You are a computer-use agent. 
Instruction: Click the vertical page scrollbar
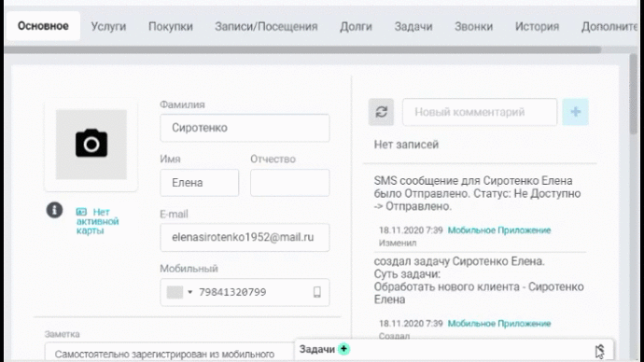634,94
